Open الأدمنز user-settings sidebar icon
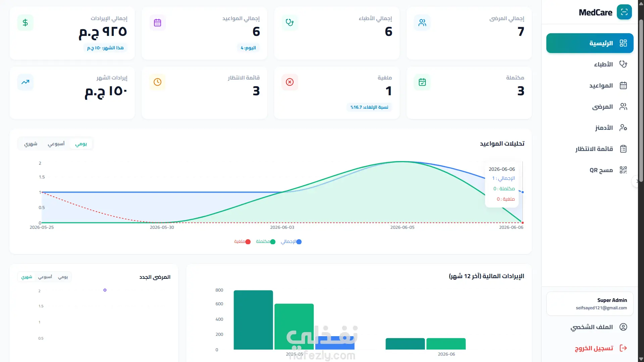 click(623, 128)
